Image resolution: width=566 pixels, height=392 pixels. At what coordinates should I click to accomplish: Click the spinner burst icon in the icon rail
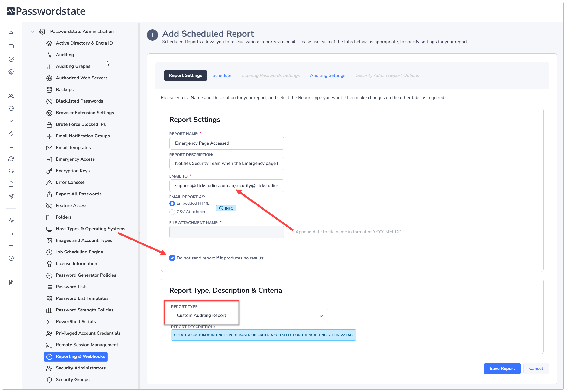click(x=11, y=172)
